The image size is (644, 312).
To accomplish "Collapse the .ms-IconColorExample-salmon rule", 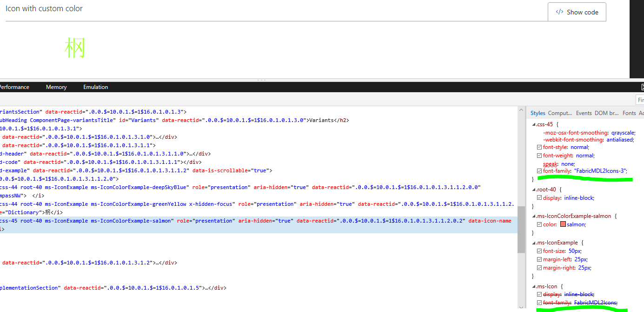I will click(533, 216).
